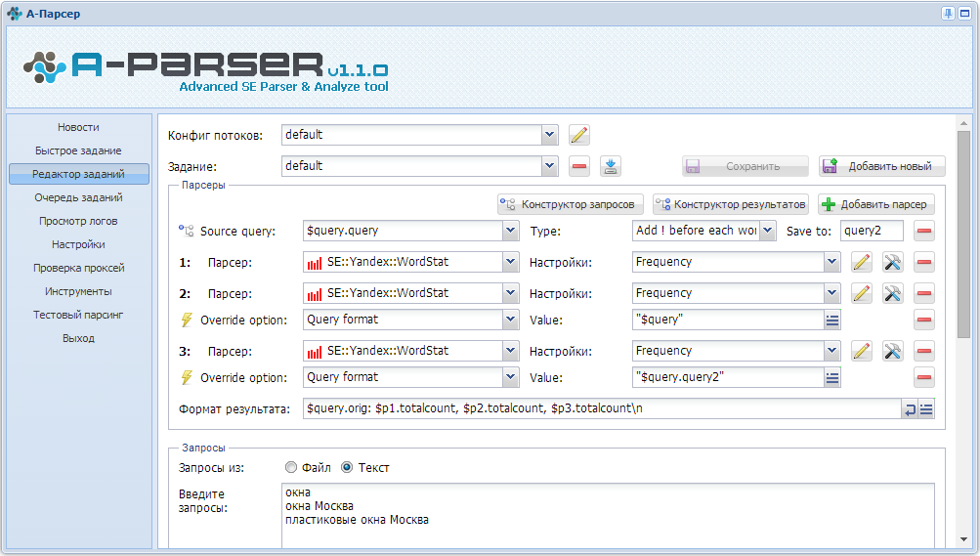
Task: Open Проверка проксей
Action: (79, 268)
